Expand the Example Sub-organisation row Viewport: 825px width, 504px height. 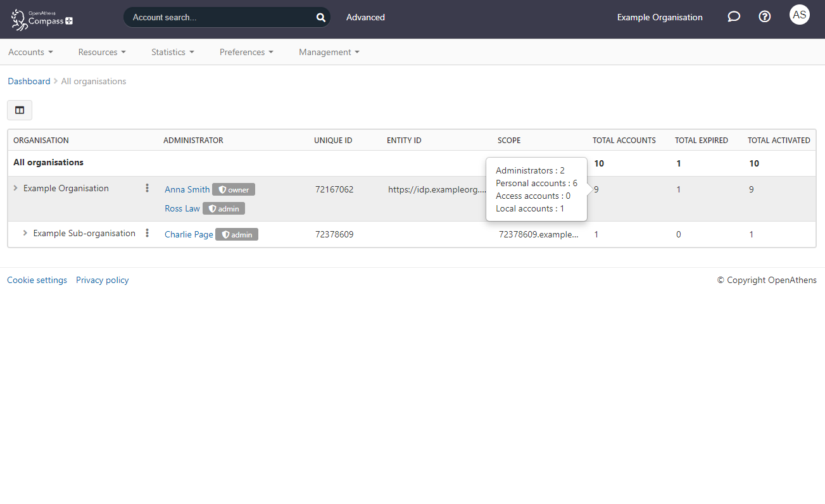click(25, 233)
